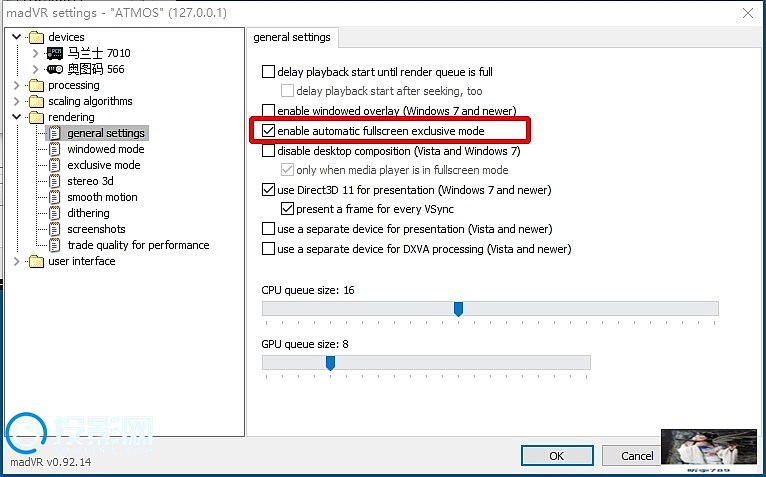Uncheck present a frame for every VSync
The image size is (766, 477).
[287, 209]
